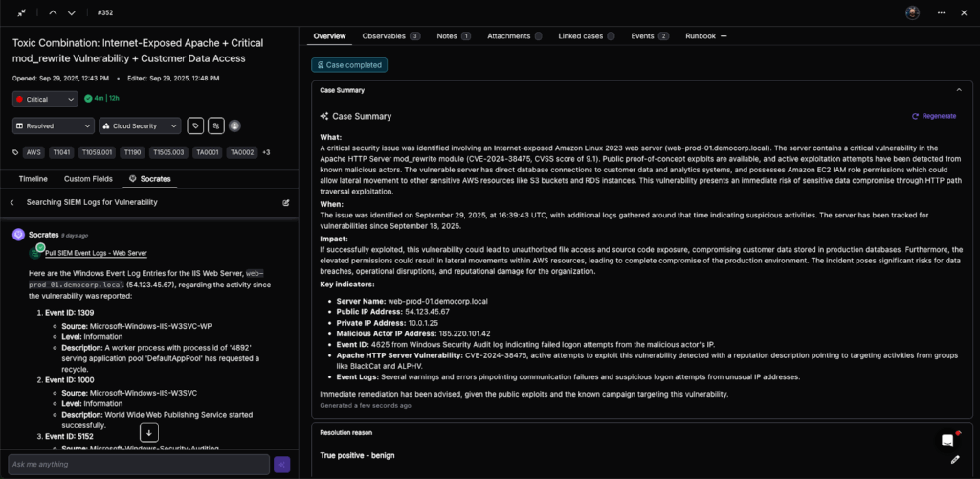This screenshot has height=479, width=980.
Task: Collapse the case view with the shrink icon
Action: click(21, 12)
